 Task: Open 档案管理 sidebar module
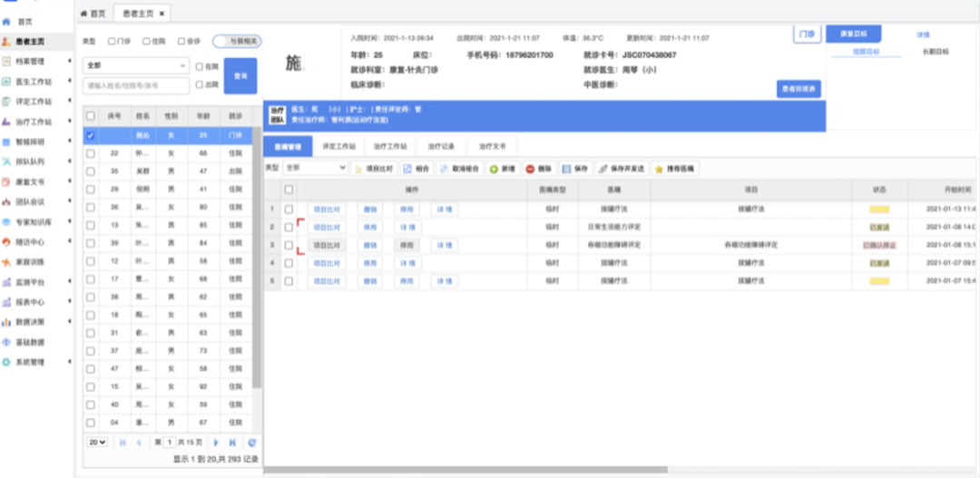30,62
